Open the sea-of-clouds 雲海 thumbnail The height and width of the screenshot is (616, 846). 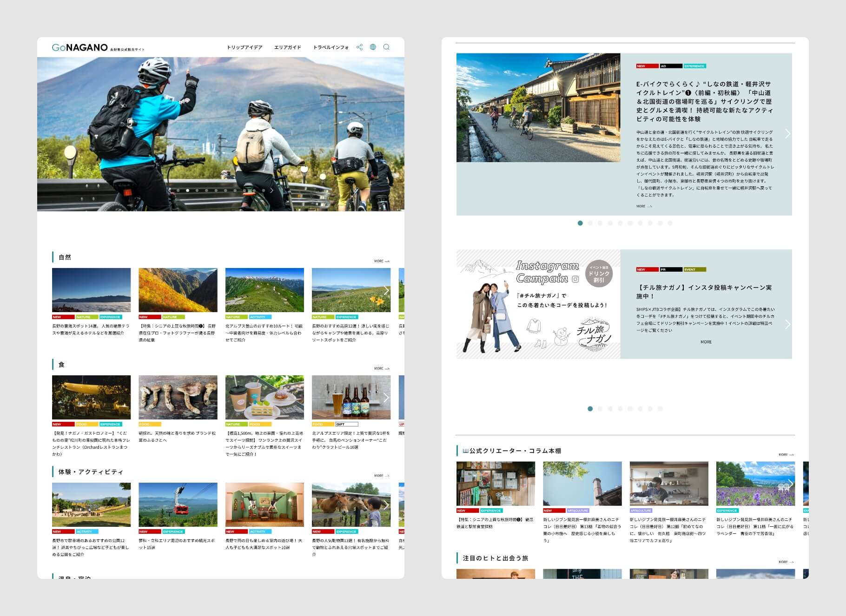coord(91,290)
